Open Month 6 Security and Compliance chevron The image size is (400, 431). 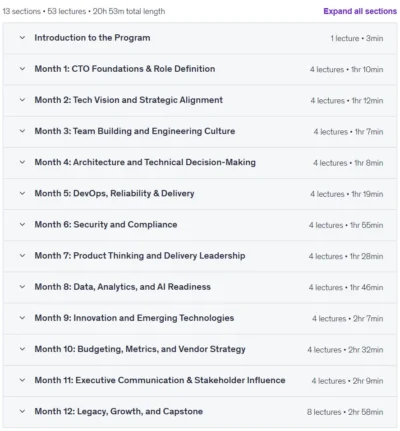coord(22,224)
